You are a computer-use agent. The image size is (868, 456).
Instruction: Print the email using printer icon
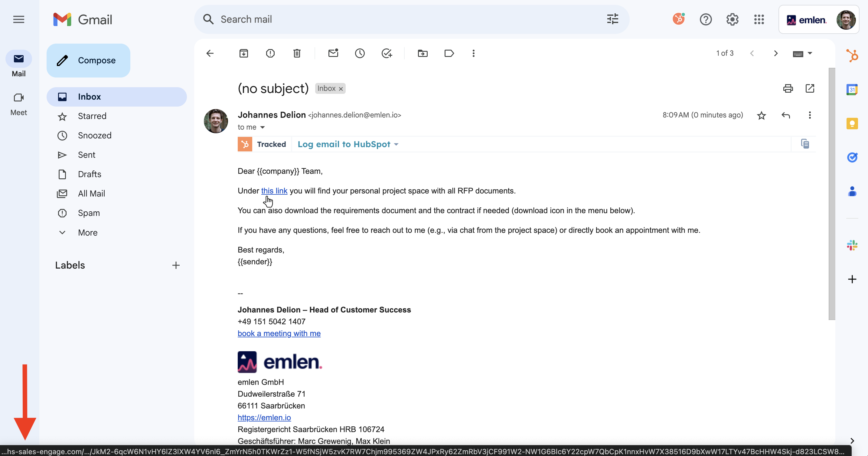click(x=788, y=88)
